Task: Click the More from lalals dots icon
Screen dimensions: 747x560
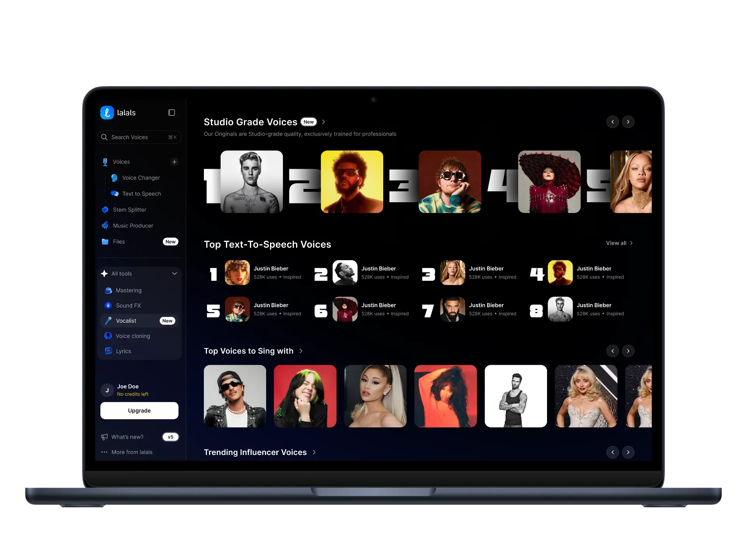Action: (104, 452)
